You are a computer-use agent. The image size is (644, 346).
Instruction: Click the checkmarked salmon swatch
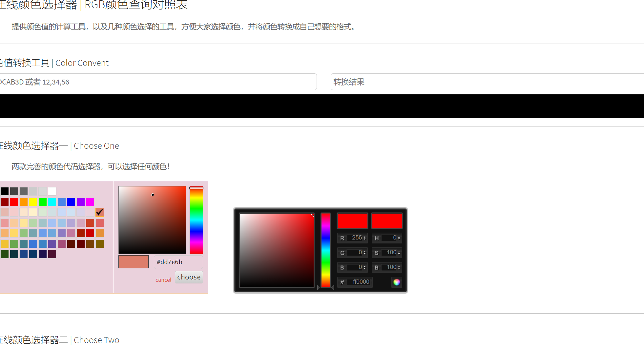coord(100,212)
